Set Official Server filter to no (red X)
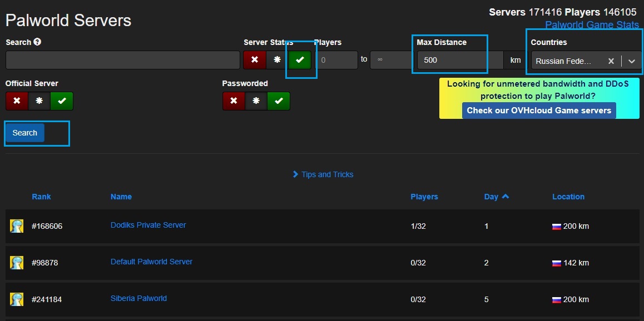This screenshot has width=644, height=321. [x=17, y=101]
